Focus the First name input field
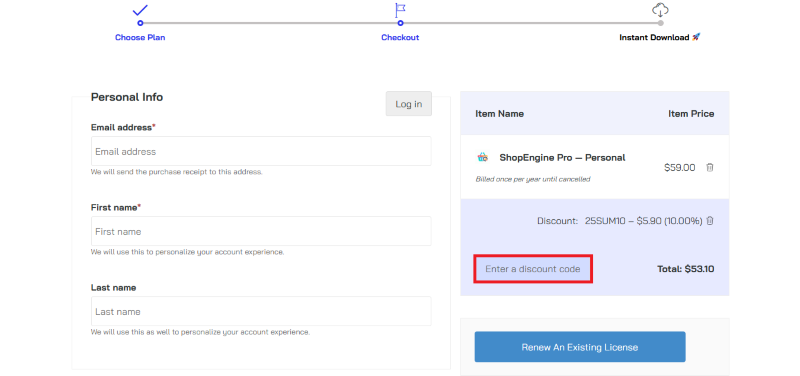 (261, 231)
